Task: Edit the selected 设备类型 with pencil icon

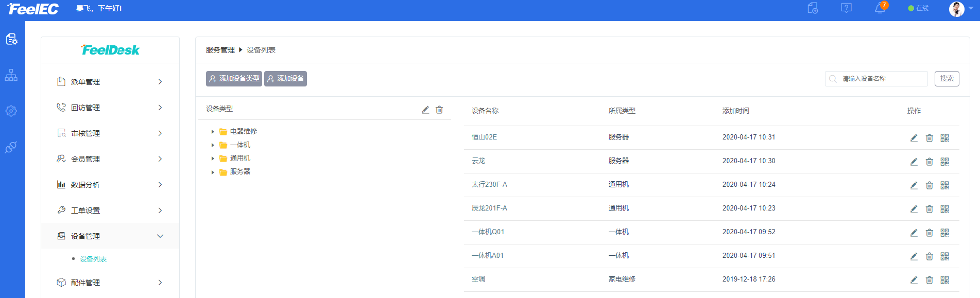Action: tap(425, 110)
